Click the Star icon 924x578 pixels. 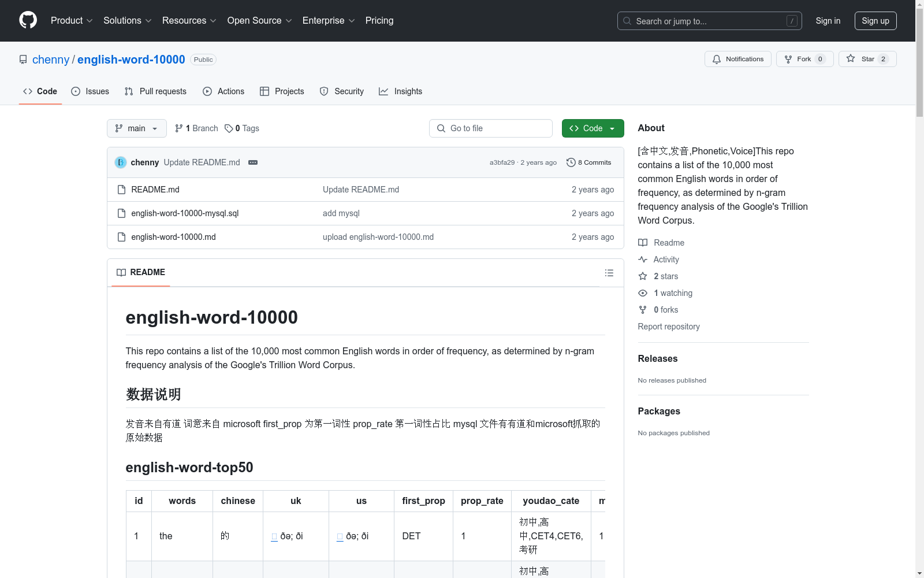(x=851, y=58)
